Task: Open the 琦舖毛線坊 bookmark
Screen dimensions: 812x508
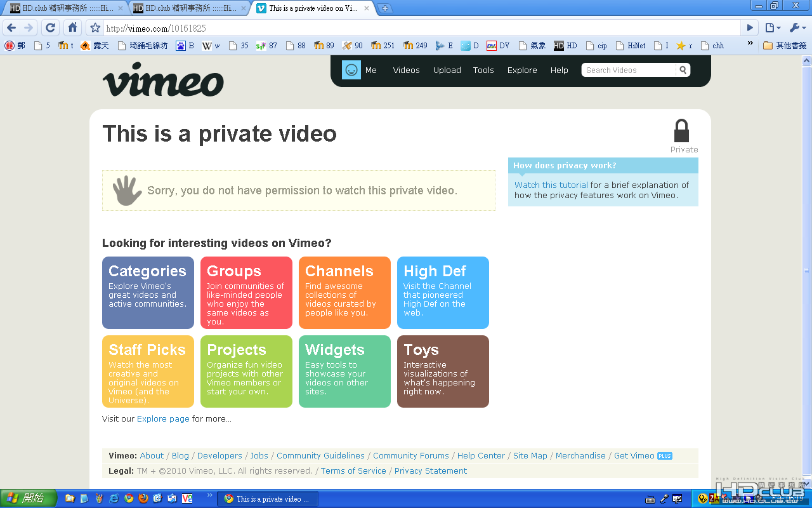Action: tap(143, 46)
